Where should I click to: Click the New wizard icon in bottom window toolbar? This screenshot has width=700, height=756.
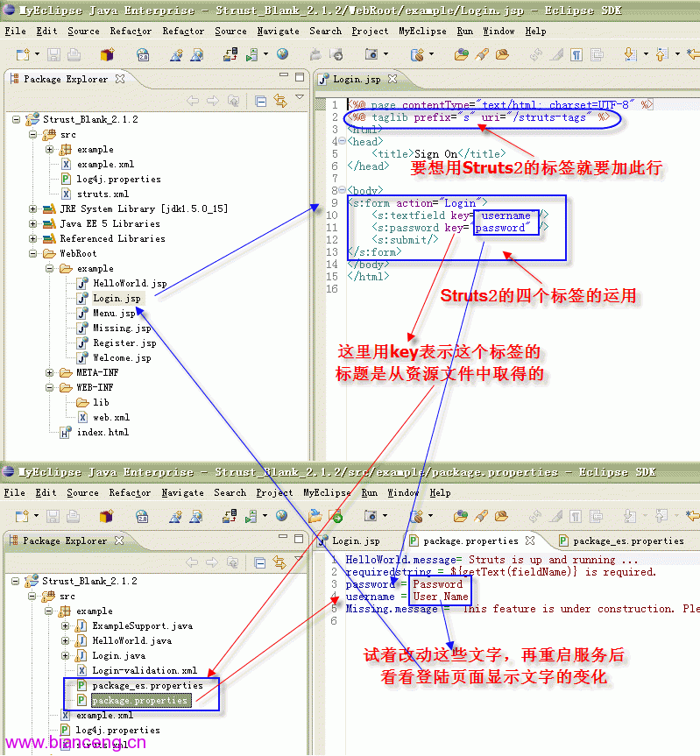(x=22, y=516)
